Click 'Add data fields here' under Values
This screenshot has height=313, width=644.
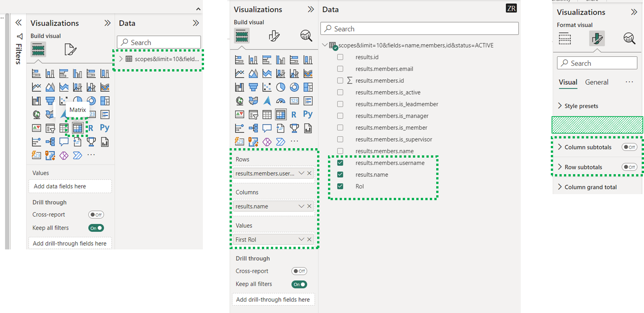tap(70, 186)
